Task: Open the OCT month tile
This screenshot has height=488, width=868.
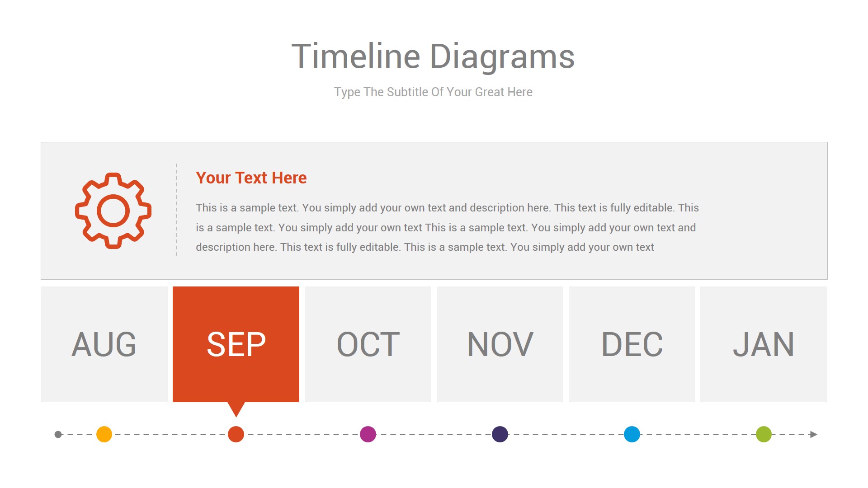Action: tap(368, 344)
